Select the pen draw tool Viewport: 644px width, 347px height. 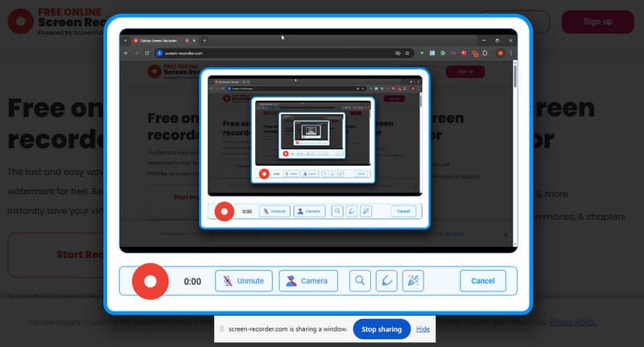386,281
